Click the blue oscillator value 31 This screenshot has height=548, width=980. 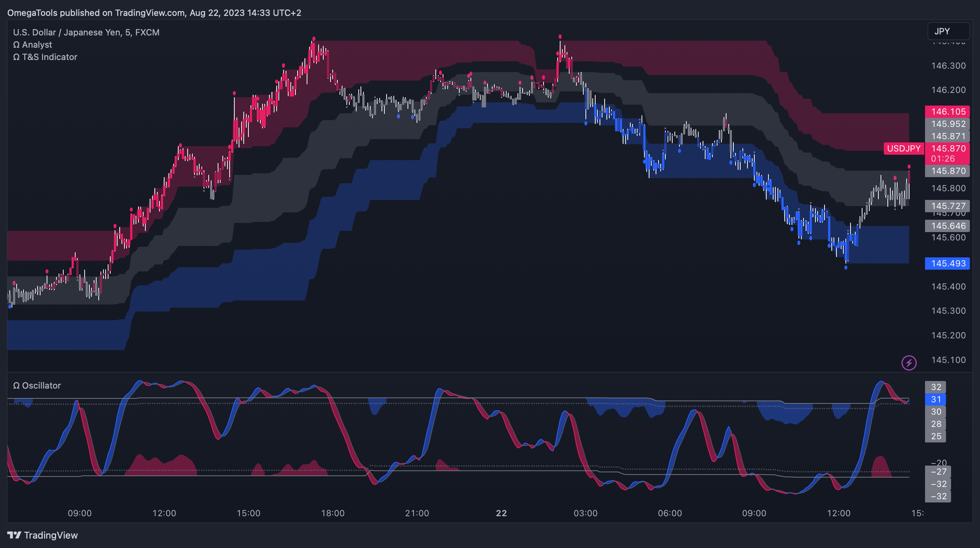tap(936, 399)
